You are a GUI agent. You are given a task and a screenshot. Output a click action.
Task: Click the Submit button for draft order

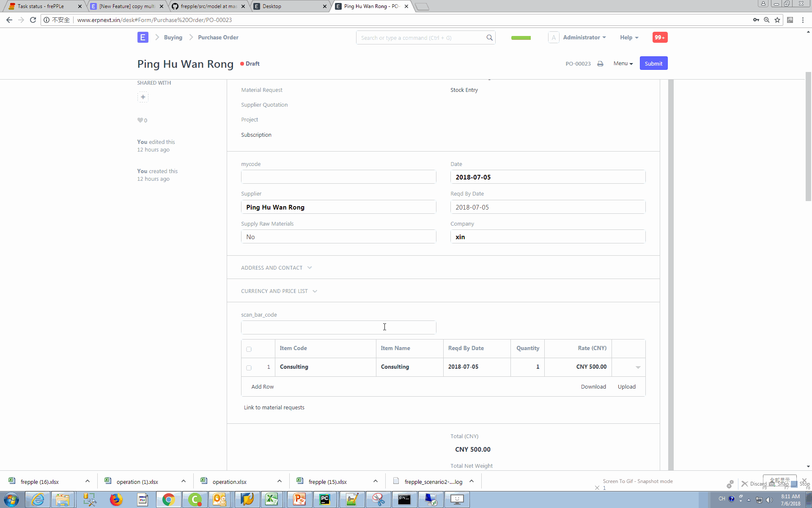[653, 63]
